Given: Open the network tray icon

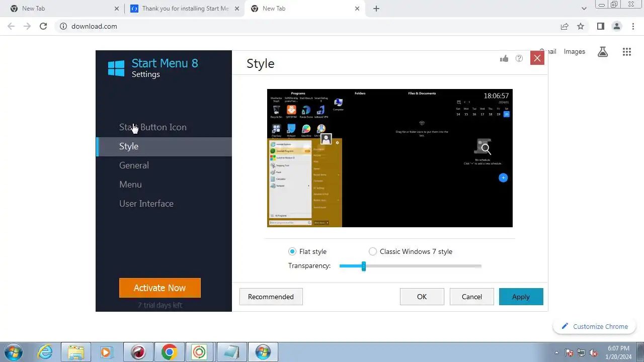Looking at the screenshot, I should click(581, 352).
